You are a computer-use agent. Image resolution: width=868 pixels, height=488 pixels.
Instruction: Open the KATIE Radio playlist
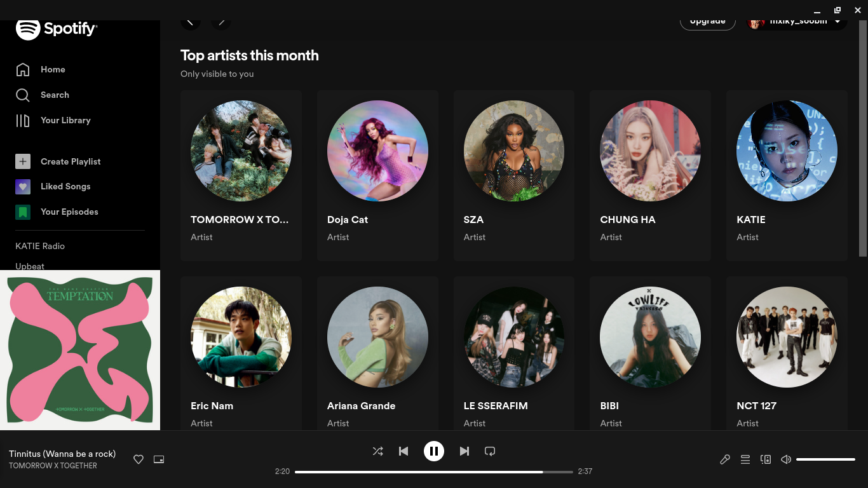(40, 246)
